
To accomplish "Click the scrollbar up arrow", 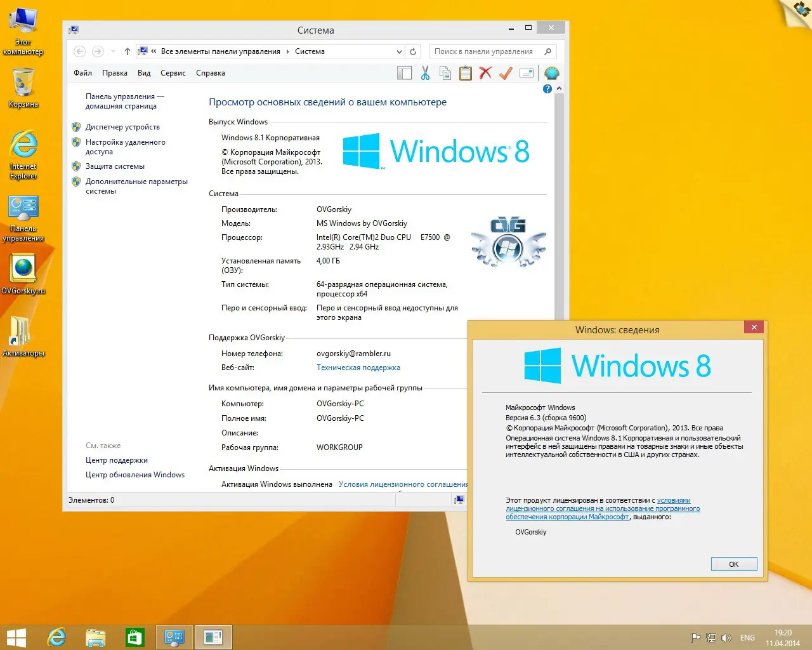I will [559, 89].
